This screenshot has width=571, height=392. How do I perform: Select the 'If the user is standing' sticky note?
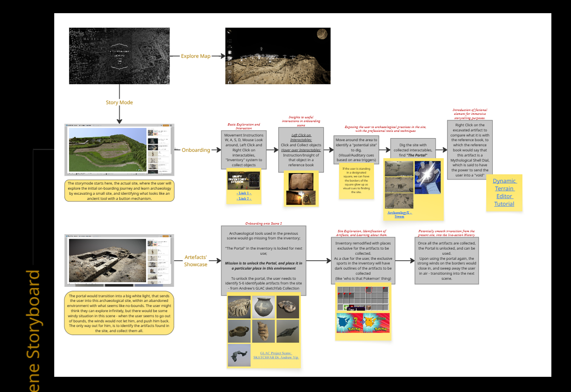[x=357, y=181]
